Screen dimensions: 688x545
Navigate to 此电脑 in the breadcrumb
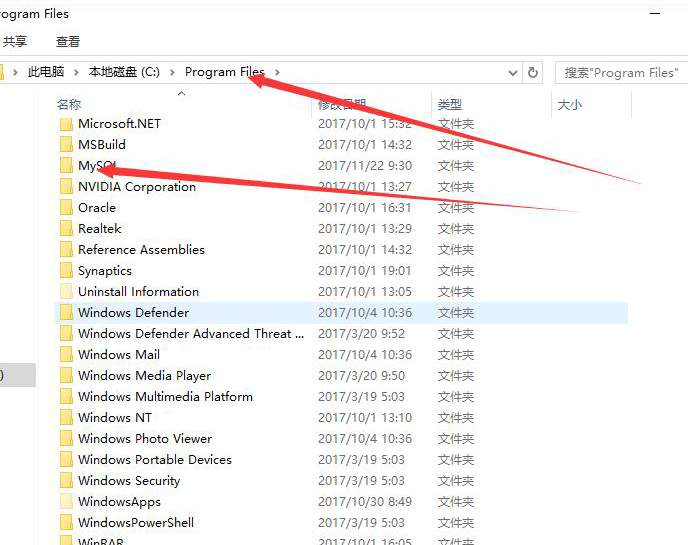tap(45, 72)
